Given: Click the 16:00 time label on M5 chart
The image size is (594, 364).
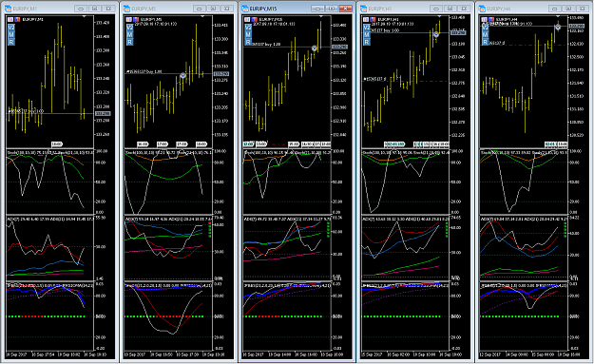Looking at the screenshot, I should click(143, 144).
